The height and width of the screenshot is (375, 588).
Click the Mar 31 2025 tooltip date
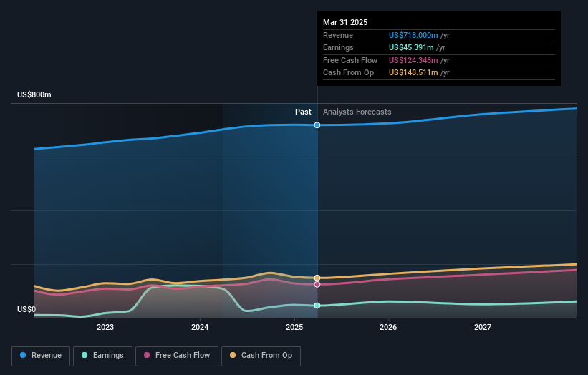point(345,22)
